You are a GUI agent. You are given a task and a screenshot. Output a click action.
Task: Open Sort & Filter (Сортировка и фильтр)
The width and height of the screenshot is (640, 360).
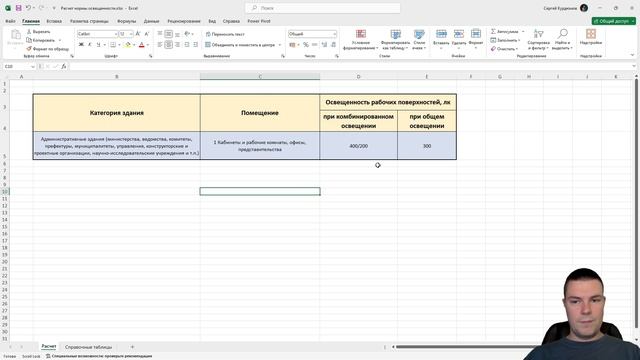tap(538, 39)
